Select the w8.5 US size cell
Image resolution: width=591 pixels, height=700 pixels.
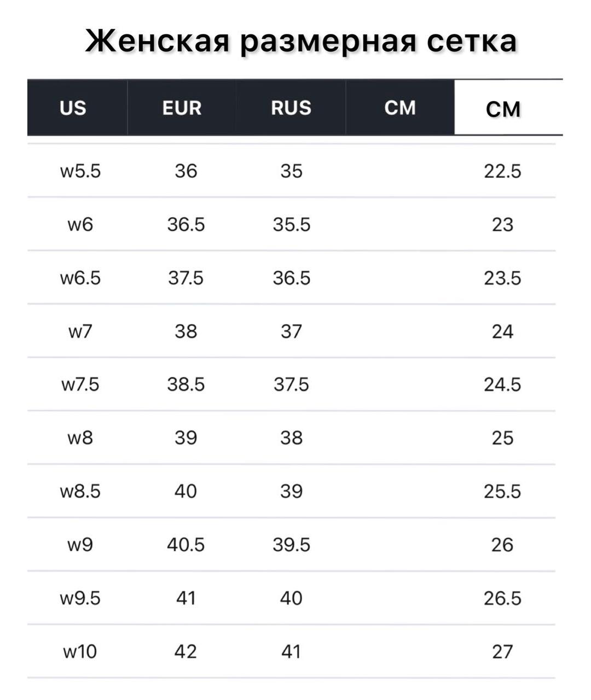pyautogui.click(x=80, y=491)
